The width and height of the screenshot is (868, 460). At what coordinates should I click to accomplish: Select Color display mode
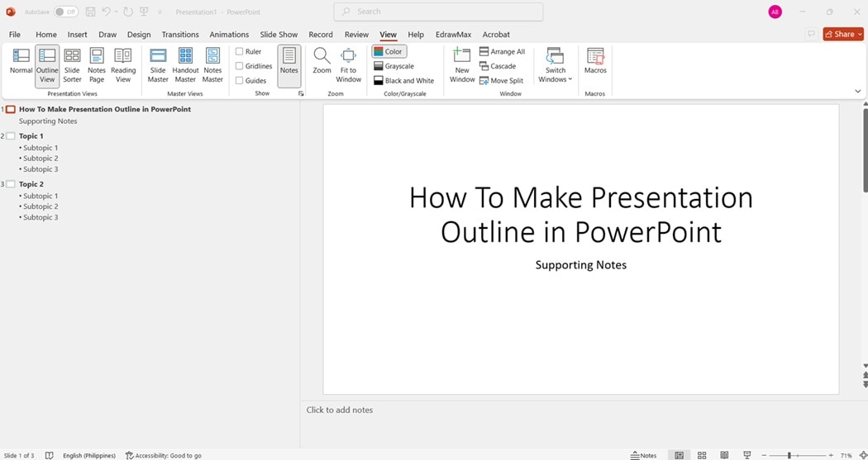pos(389,51)
